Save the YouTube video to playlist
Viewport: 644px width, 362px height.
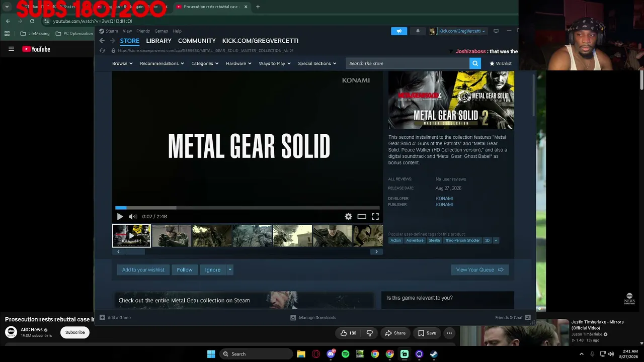click(x=426, y=333)
